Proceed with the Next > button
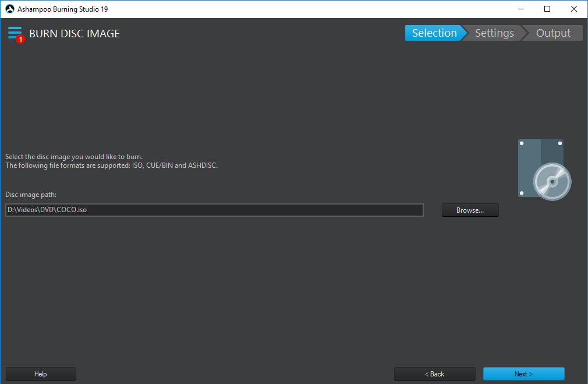 523,374
